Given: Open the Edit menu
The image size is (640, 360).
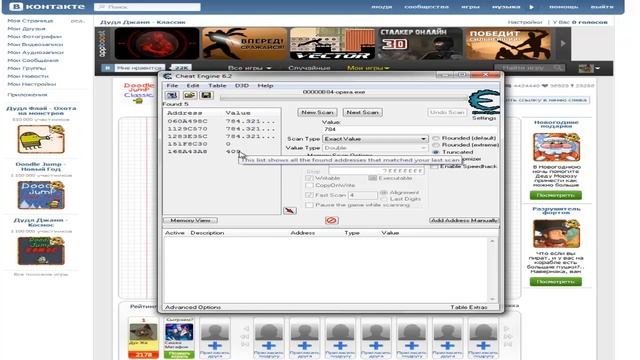Looking at the screenshot, I should click(x=193, y=86).
